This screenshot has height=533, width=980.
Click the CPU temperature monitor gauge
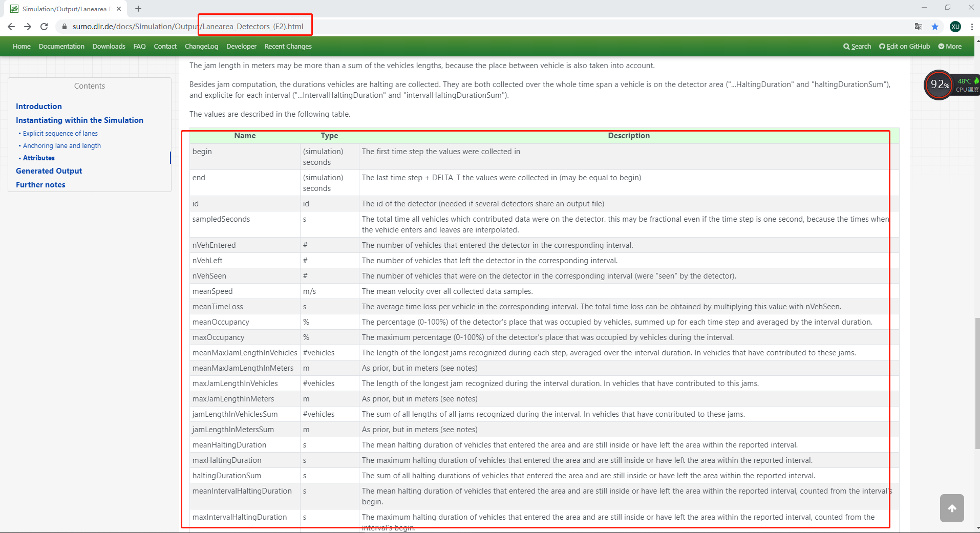point(940,85)
